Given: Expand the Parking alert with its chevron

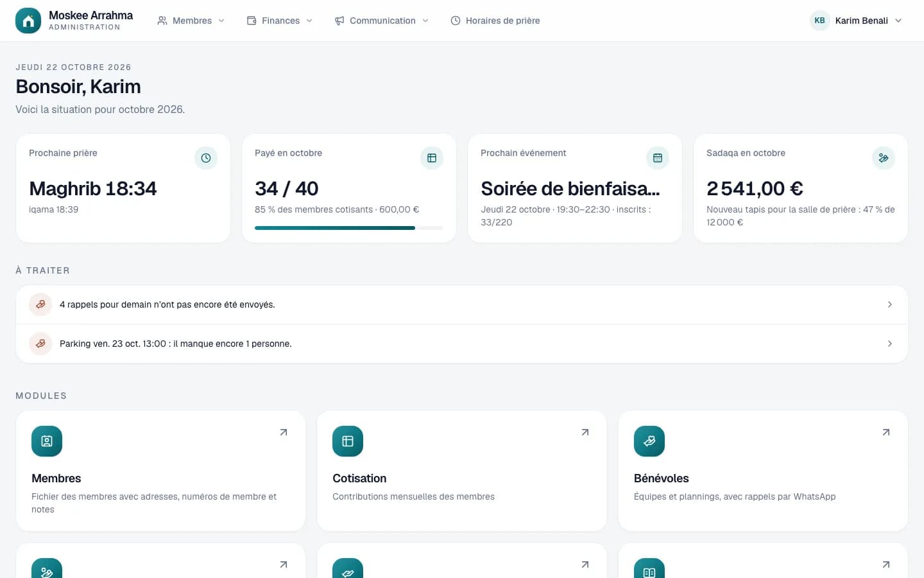Looking at the screenshot, I should pyautogui.click(x=890, y=344).
